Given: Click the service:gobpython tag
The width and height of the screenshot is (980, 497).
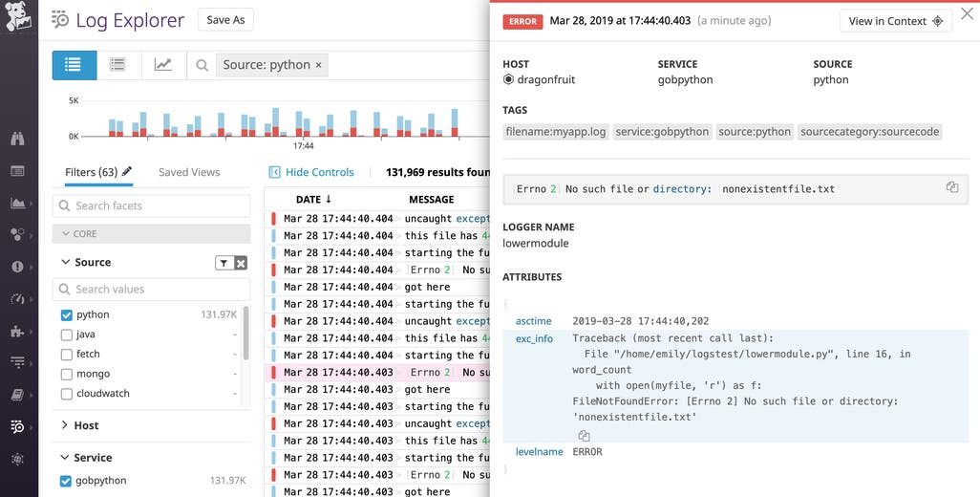Looking at the screenshot, I should (662, 132).
